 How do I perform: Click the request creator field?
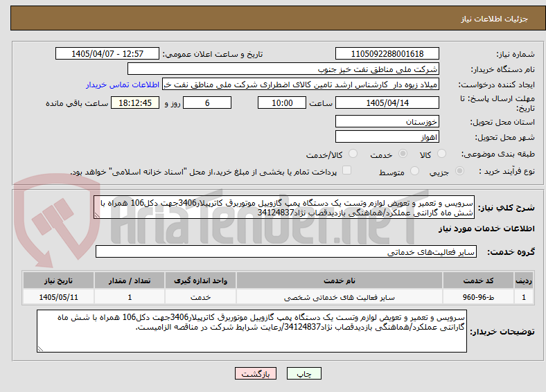[301, 84]
